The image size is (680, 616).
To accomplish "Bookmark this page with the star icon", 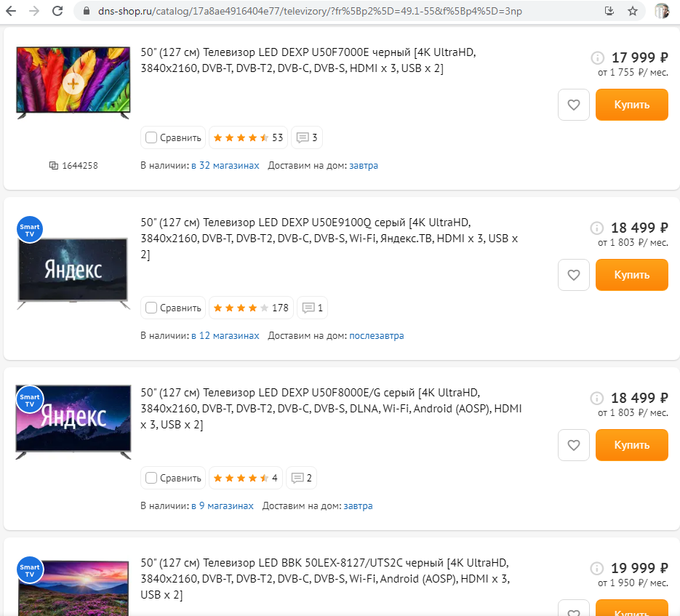I will (633, 11).
